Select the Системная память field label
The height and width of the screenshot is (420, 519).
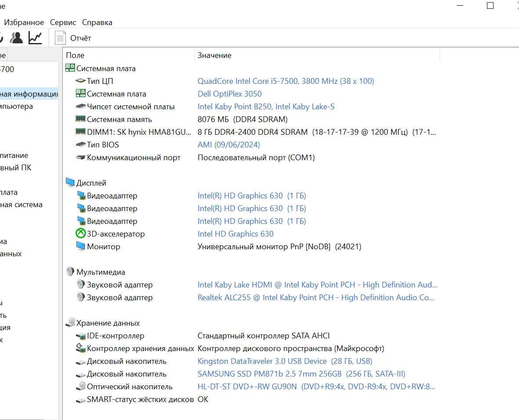click(119, 119)
